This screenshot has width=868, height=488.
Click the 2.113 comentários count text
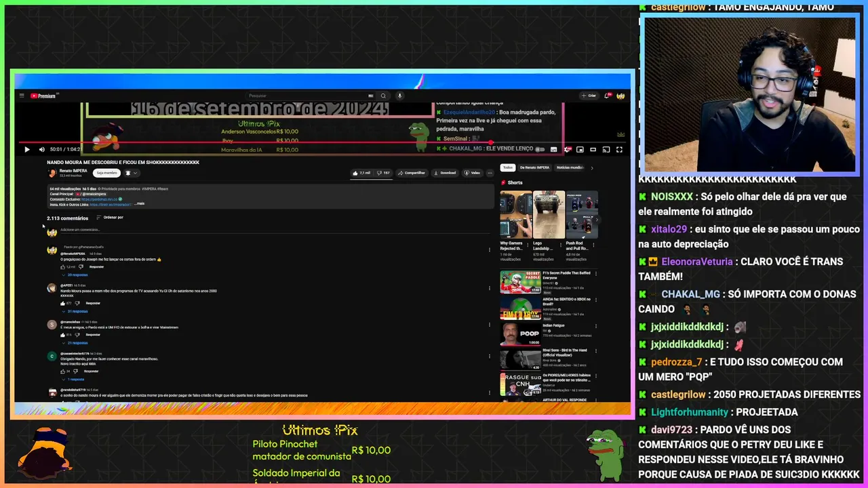coord(67,218)
